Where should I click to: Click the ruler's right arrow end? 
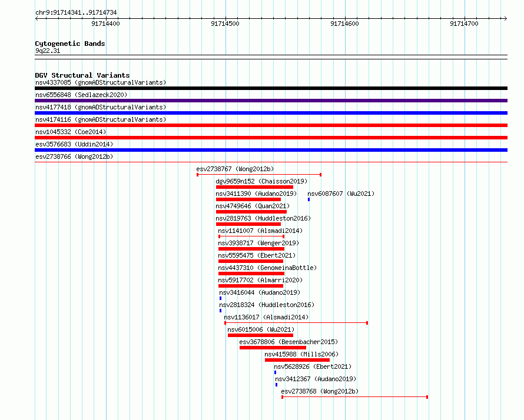pos(506,18)
